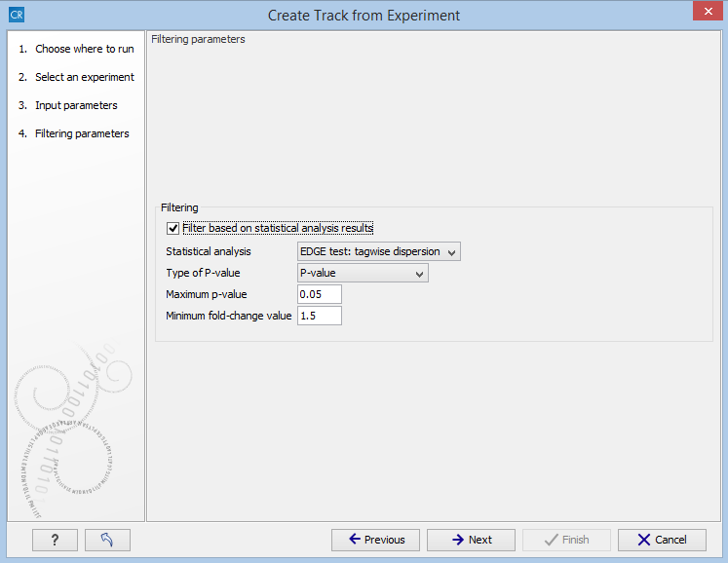Open the Statistical analysis dropdown
Viewport: 728px width, 563px height.
click(x=378, y=251)
